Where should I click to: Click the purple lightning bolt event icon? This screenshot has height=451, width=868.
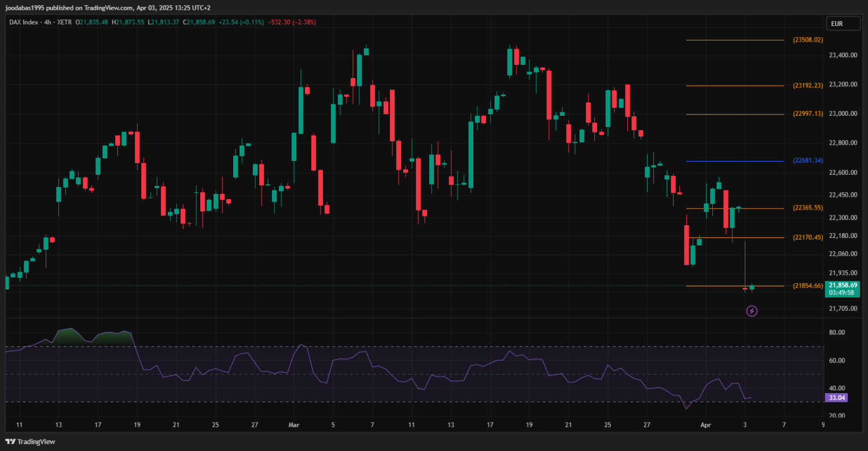point(752,311)
